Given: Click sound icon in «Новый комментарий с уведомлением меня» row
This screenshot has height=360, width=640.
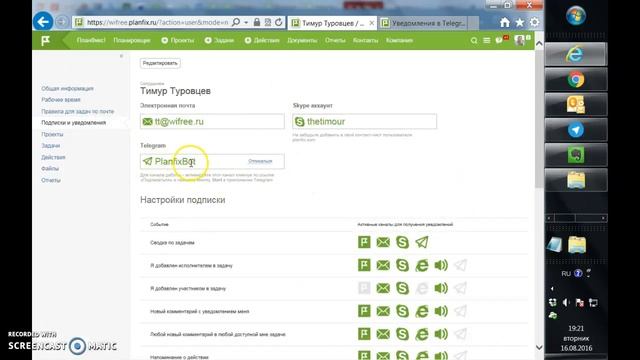Looking at the screenshot, I should coord(441,311).
